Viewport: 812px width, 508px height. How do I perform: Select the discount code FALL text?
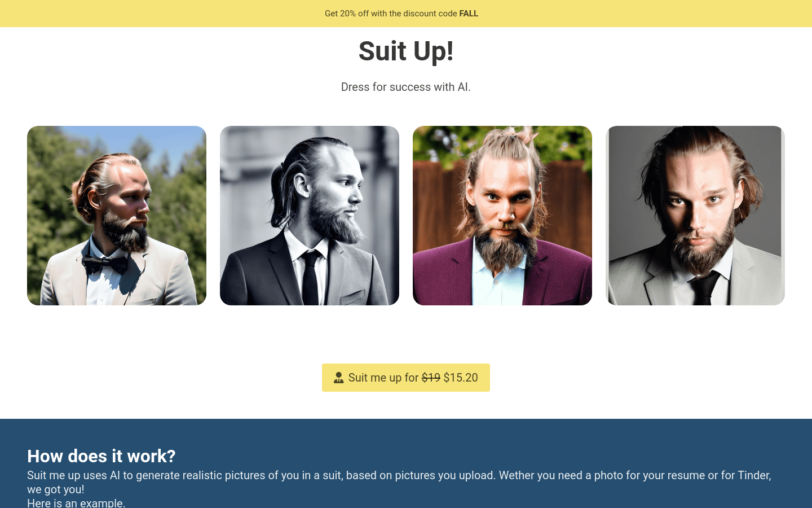tap(469, 14)
